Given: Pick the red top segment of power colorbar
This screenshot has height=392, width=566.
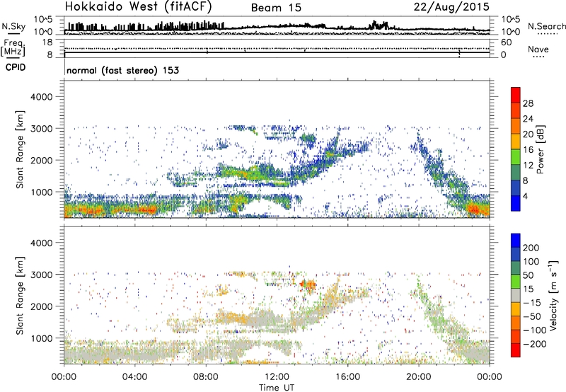Looking at the screenshot, I should pos(516,95).
